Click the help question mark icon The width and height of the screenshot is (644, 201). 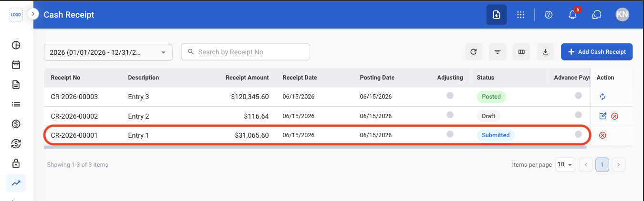[549, 15]
